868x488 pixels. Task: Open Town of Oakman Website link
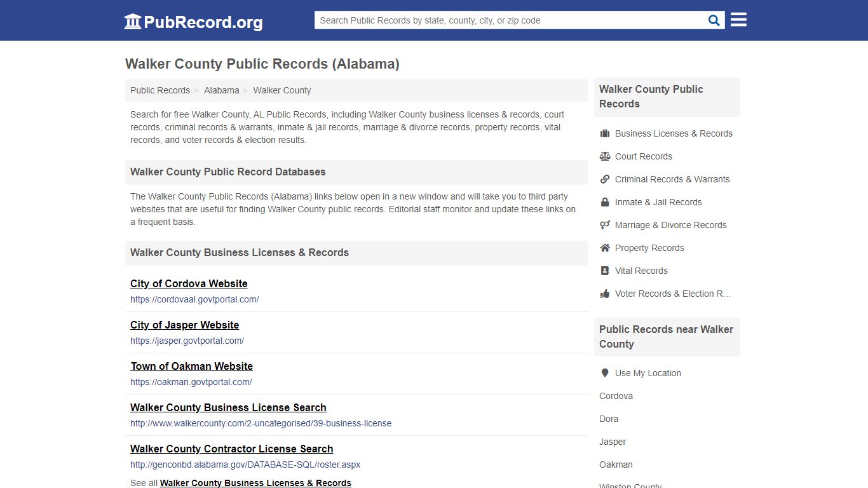[x=192, y=366]
